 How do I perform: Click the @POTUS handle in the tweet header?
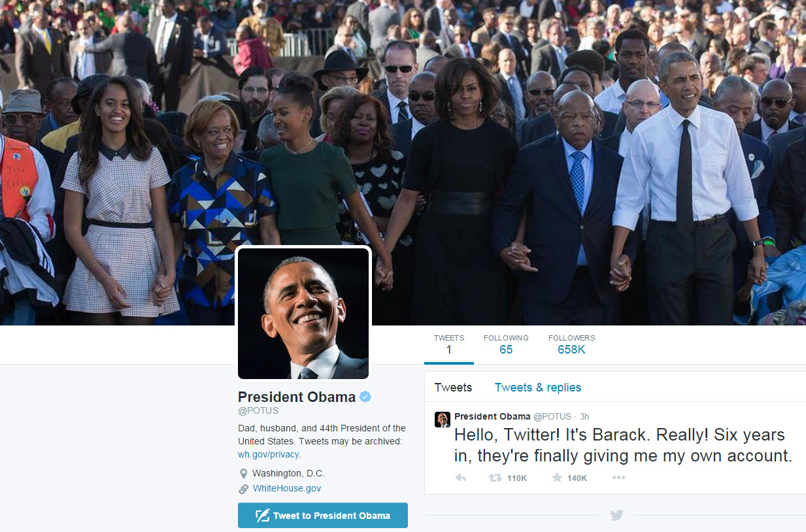coord(552,416)
